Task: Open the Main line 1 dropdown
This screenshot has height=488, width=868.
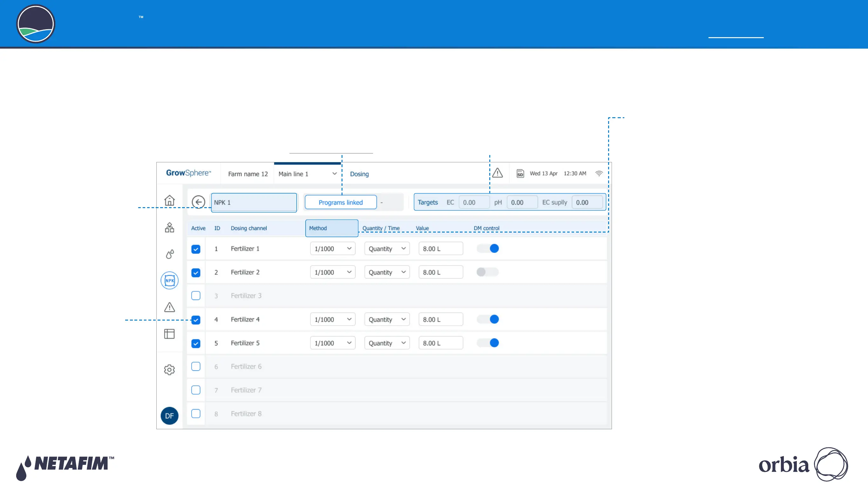Action: [x=307, y=174]
